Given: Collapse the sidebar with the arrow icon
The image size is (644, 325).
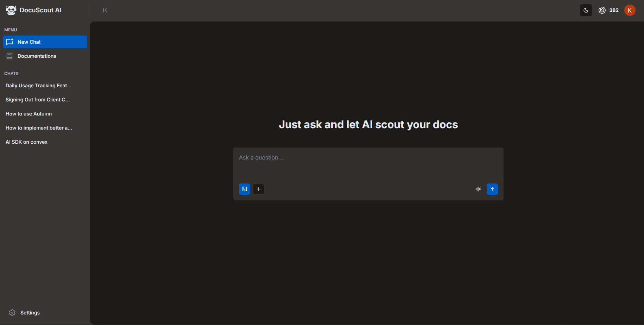Looking at the screenshot, I should (x=105, y=10).
